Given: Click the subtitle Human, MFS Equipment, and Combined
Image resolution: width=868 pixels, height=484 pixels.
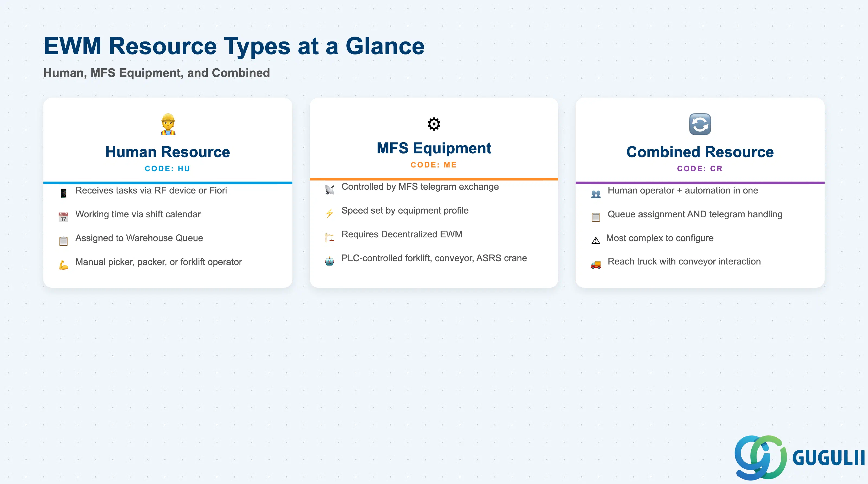Looking at the screenshot, I should click(157, 73).
